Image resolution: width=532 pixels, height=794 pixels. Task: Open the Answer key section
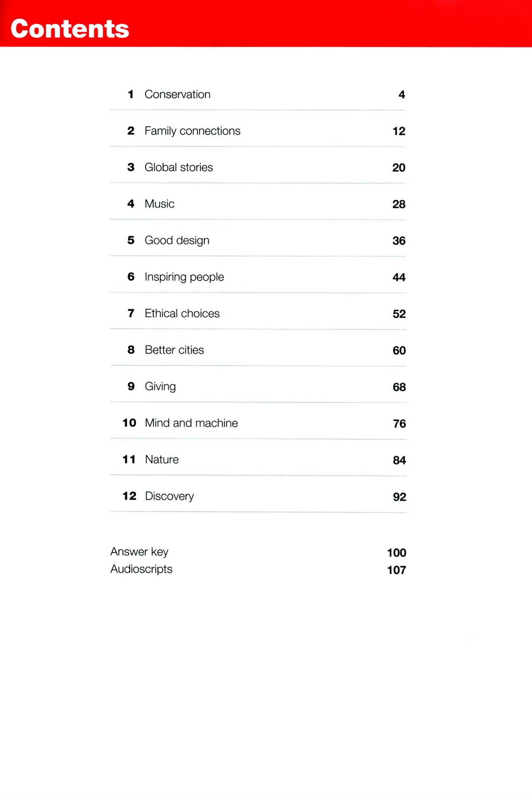pyautogui.click(x=139, y=552)
